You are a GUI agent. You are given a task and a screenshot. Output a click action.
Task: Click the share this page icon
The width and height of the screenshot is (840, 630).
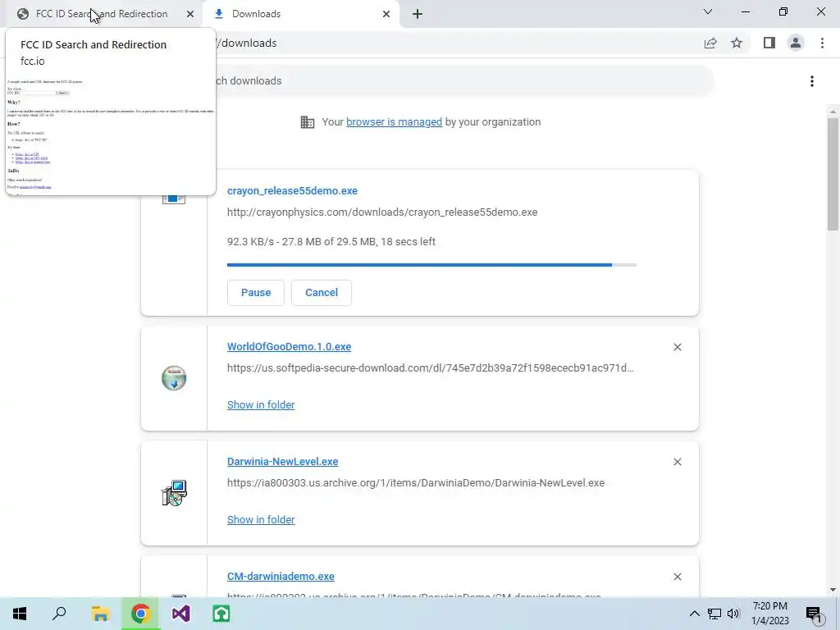710,43
